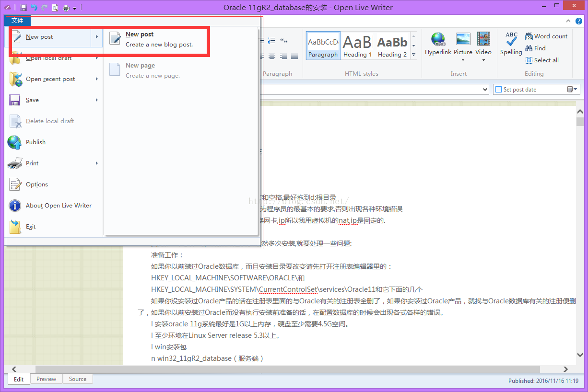
Task: Click the numbered list icon
Action: pyautogui.click(x=272, y=41)
